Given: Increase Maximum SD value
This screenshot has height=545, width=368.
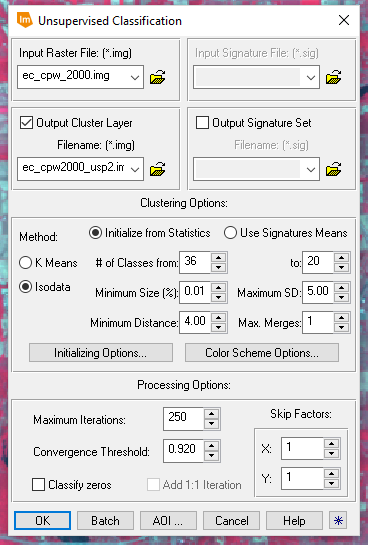Looking at the screenshot, I should (x=342, y=288).
